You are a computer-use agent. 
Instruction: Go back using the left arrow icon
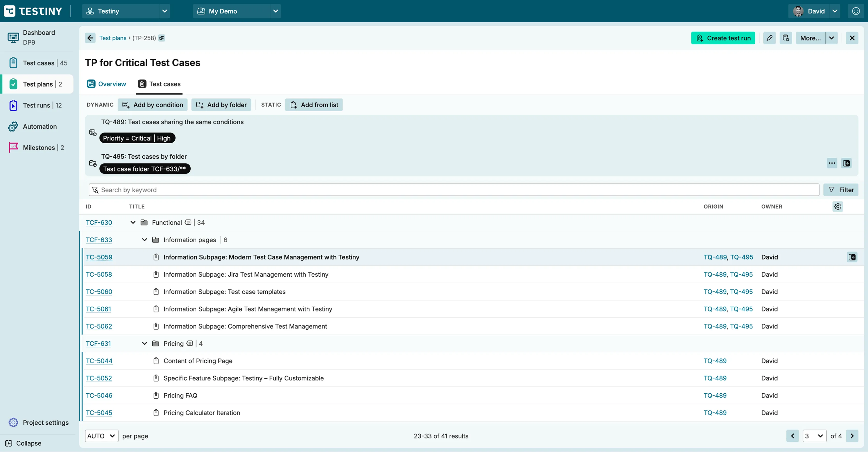coord(90,38)
